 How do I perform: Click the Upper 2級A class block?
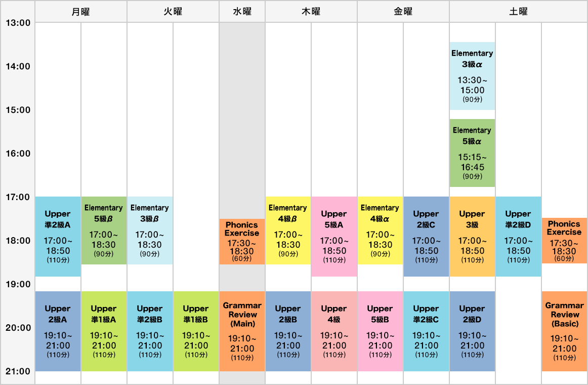58,331
